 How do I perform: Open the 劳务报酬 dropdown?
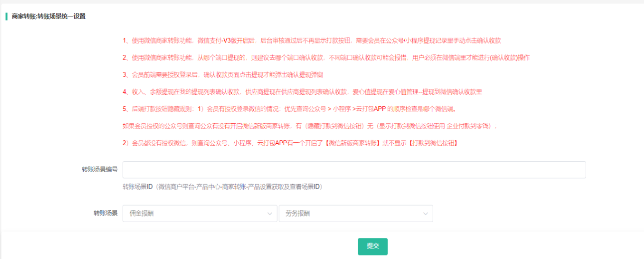(x=355, y=214)
